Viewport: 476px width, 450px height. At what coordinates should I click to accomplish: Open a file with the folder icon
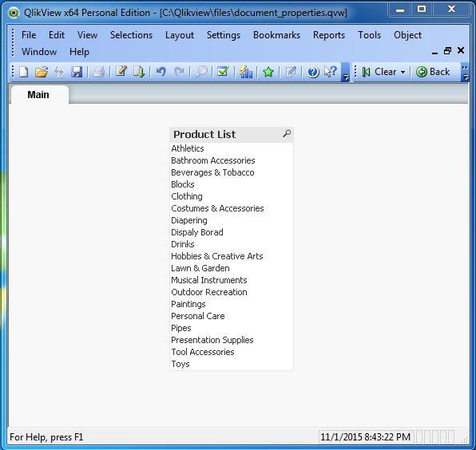pyautogui.click(x=42, y=72)
